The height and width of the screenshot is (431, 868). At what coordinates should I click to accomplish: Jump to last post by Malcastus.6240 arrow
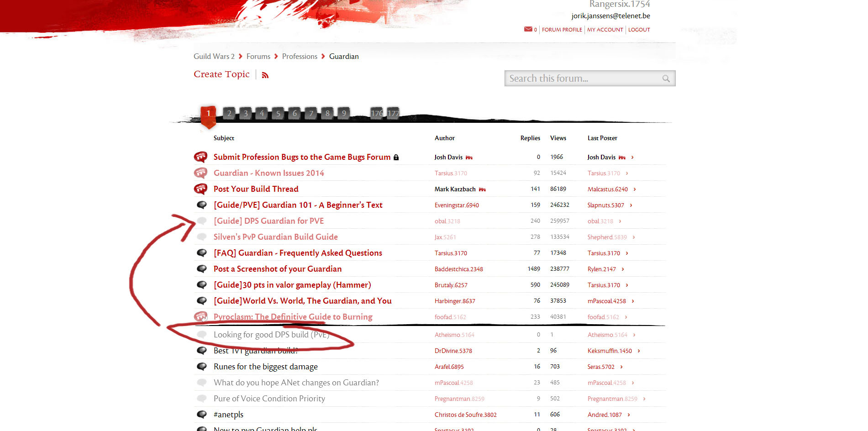635,189
